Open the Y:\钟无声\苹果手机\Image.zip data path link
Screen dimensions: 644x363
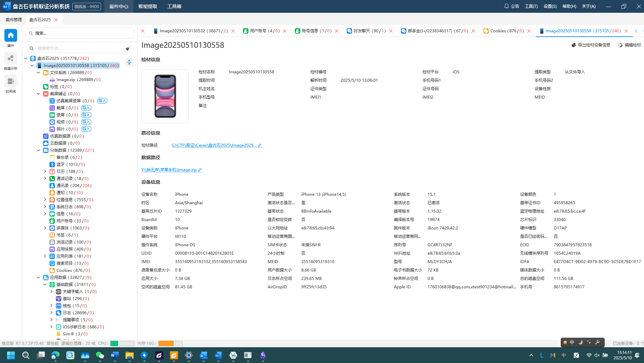coord(169,170)
